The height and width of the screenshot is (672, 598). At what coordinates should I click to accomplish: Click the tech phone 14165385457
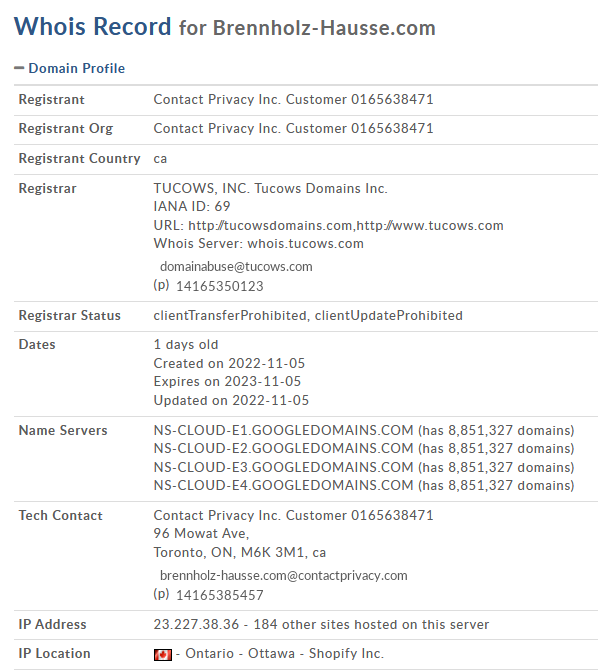219,595
